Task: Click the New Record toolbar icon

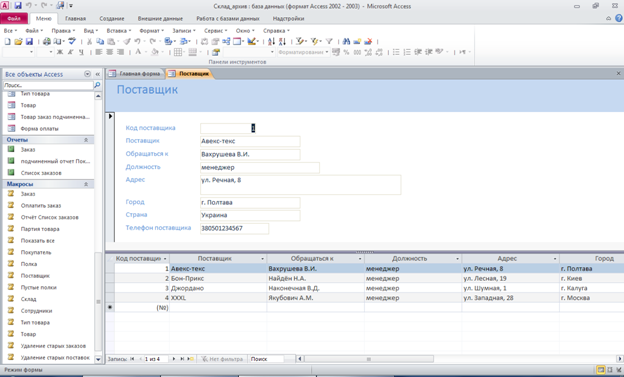Action: 357,41
